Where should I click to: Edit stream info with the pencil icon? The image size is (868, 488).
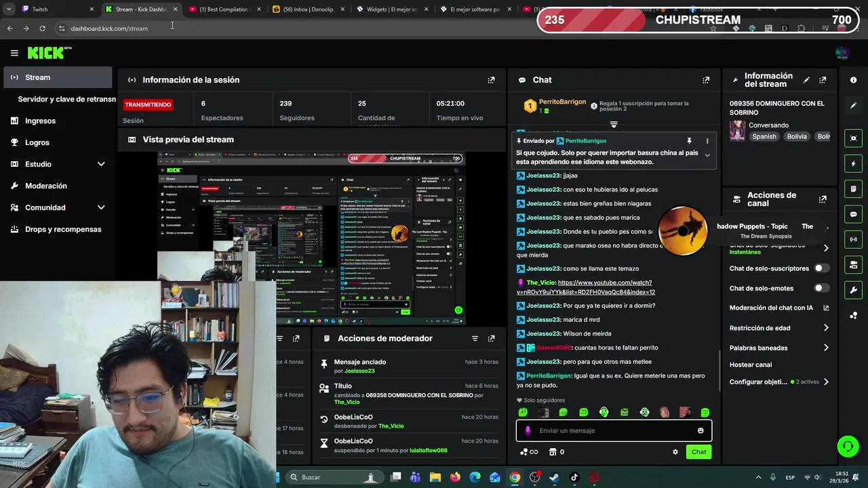click(x=806, y=80)
